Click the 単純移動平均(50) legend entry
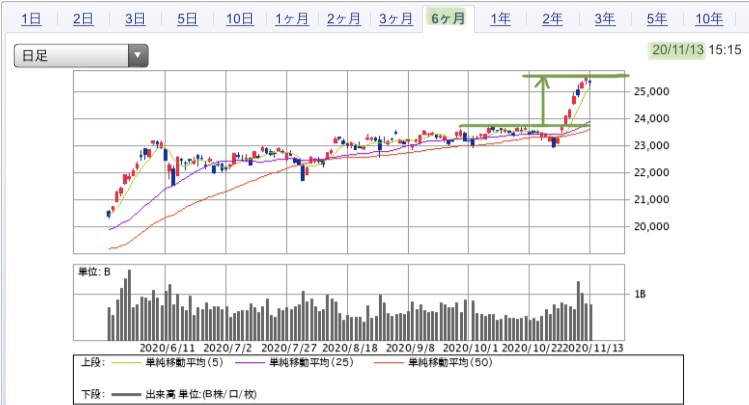 click(450, 362)
